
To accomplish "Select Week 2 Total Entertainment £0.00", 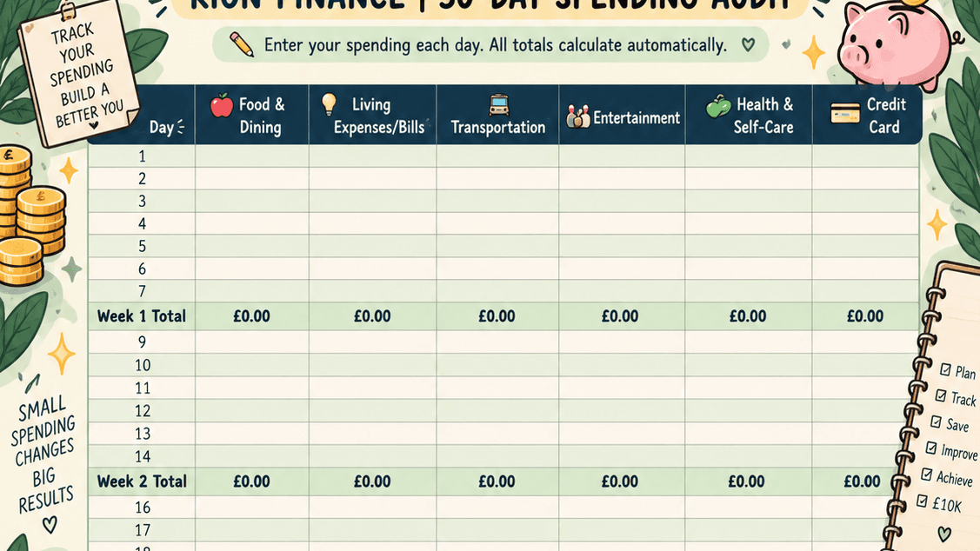I will (620, 481).
